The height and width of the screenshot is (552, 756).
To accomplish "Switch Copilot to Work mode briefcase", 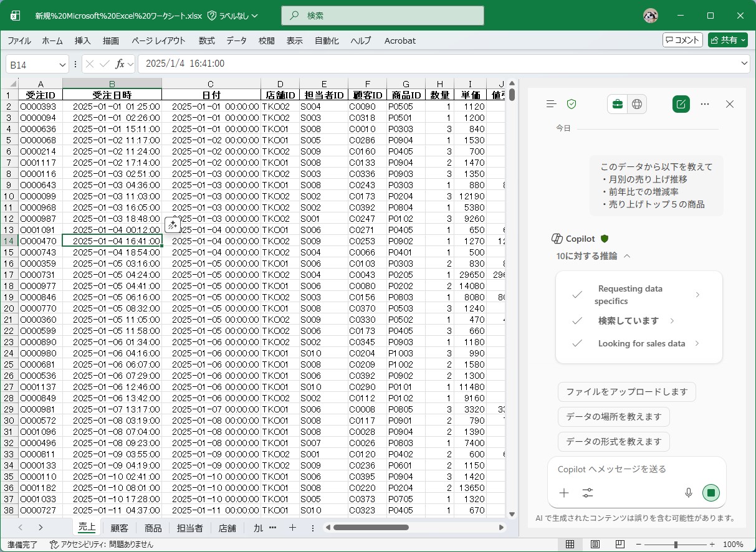I will pos(617,105).
